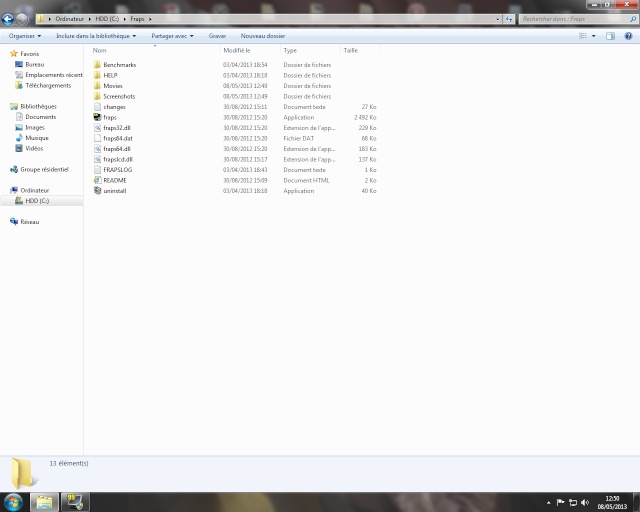Click the Nouveau dossier button
Screen dimensions: 640x512
click(263, 36)
